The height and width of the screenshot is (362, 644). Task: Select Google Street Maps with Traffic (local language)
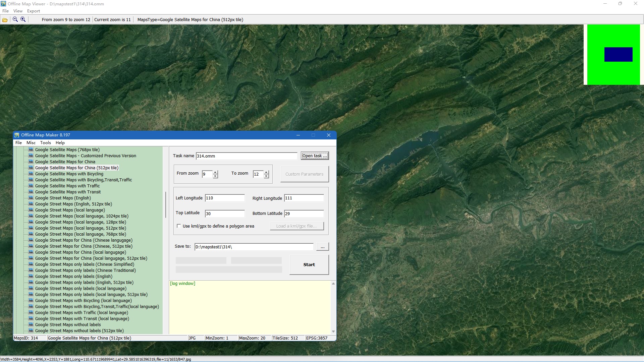point(82,312)
